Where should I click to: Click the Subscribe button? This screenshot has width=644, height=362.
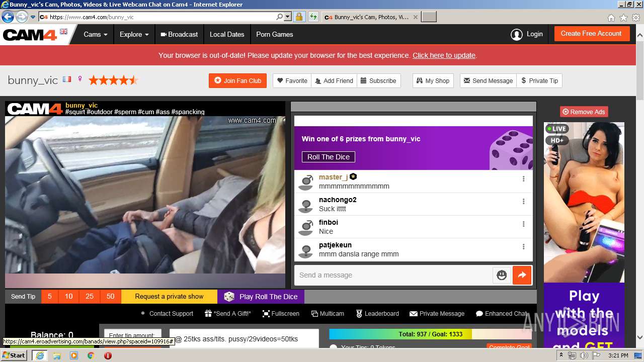[x=378, y=80]
